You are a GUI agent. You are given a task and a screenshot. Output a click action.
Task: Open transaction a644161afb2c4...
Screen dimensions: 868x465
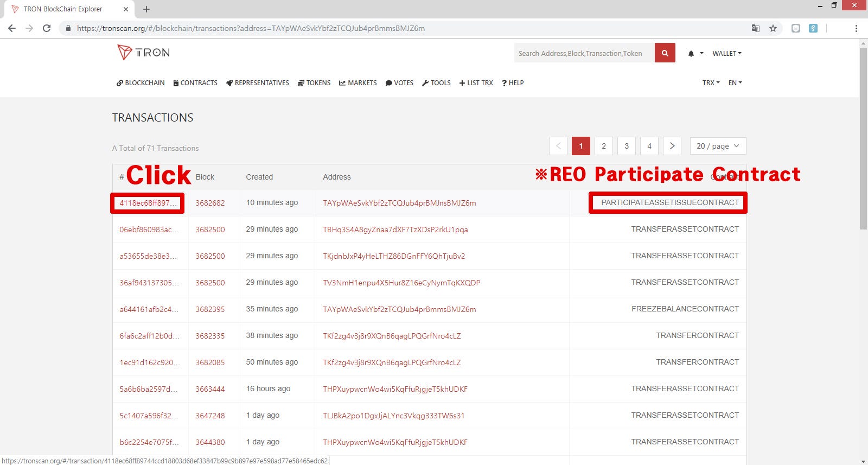pos(149,309)
